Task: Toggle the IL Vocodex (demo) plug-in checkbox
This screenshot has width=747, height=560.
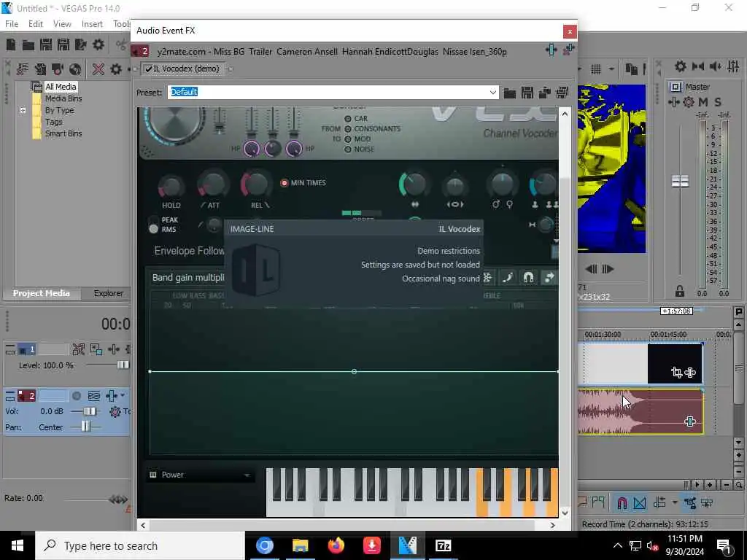Action: coord(149,69)
